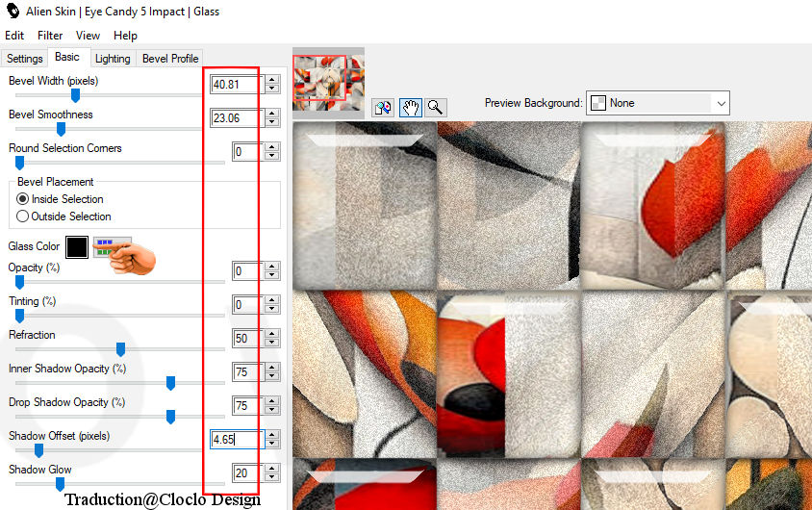
Task: Click the black Glass Color swatch
Action: tap(77, 247)
